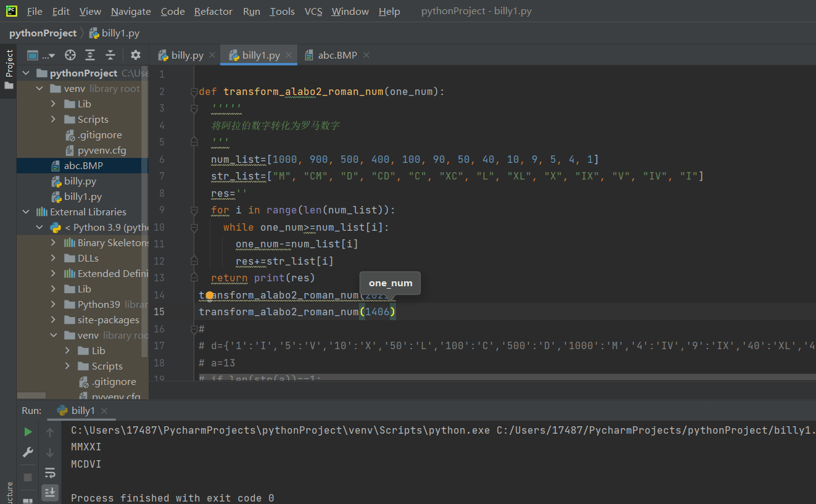The width and height of the screenshot is (816, 504).
Task: Open the VCS menu
Action: pyautogui.click(x=313, y=11)
